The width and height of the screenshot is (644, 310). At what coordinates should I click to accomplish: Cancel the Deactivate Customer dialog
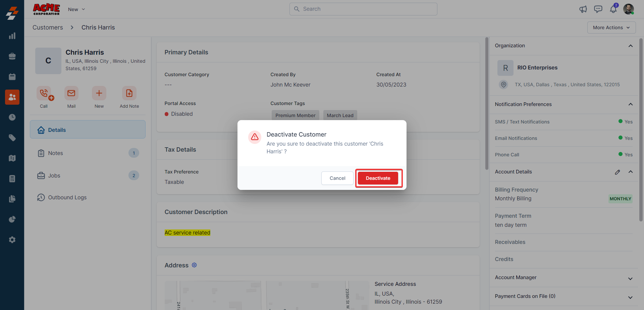[x=337, y=178]
